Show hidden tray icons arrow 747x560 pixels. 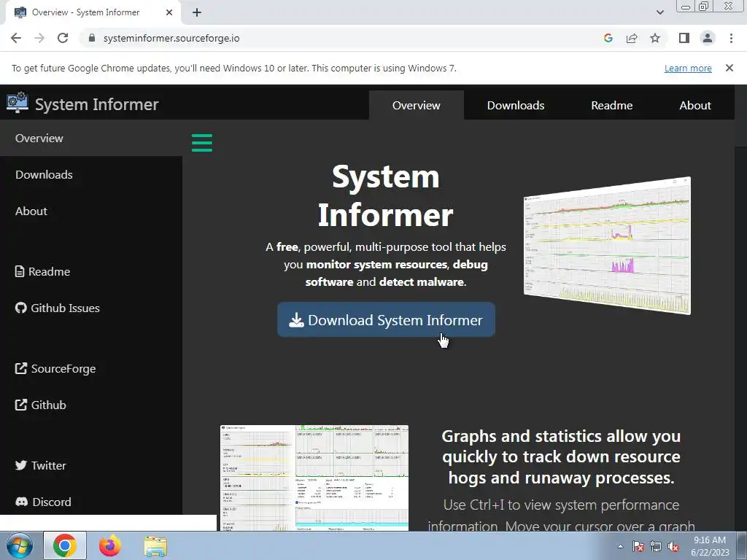click(620, 546)
